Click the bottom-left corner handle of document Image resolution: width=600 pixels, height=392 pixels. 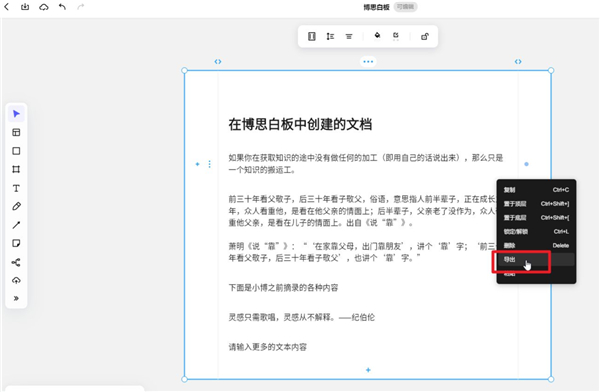tap(184, 379)
